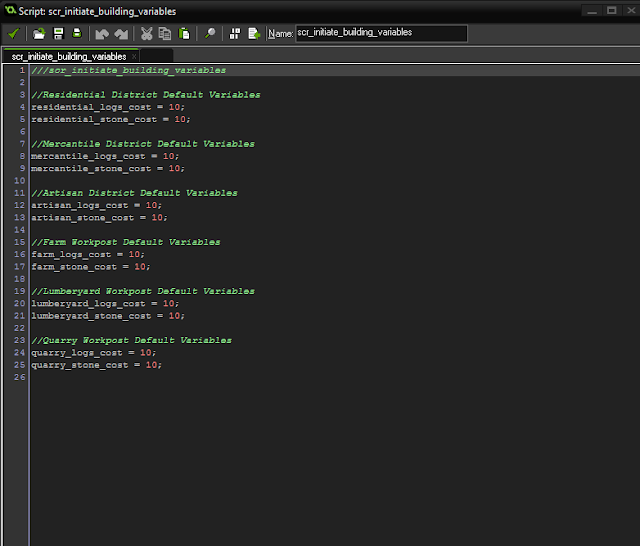Place cursor on lumberyard_logs_cost line
This screenshot has height=546, width=640.
click(105, 303)
